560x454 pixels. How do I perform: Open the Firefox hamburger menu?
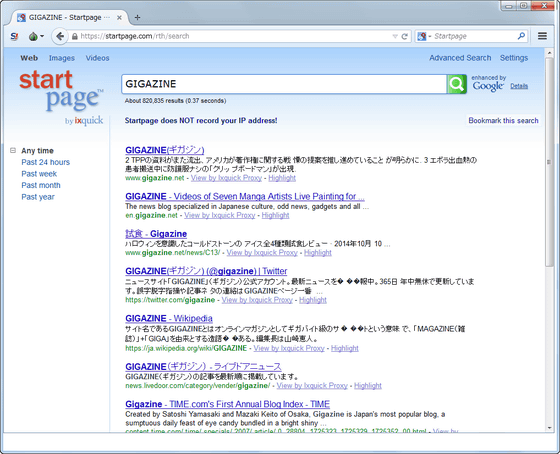(542, 36)
